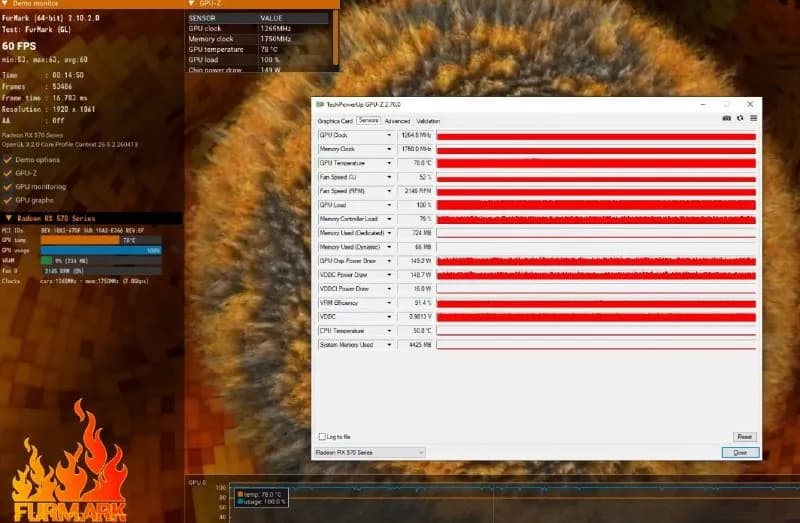Open the CPU Temperature sensor dropdown
The height and width of the screenshot is (523, 800).
click(x=389, y=331)
